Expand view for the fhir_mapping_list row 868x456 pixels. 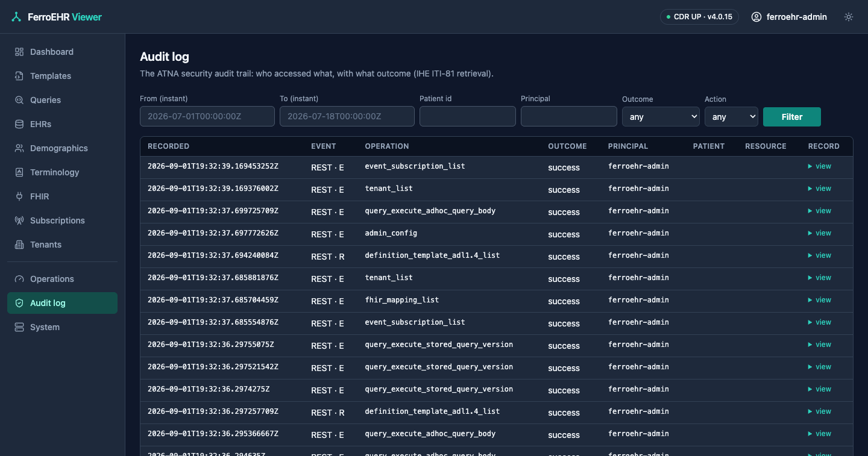819,300
